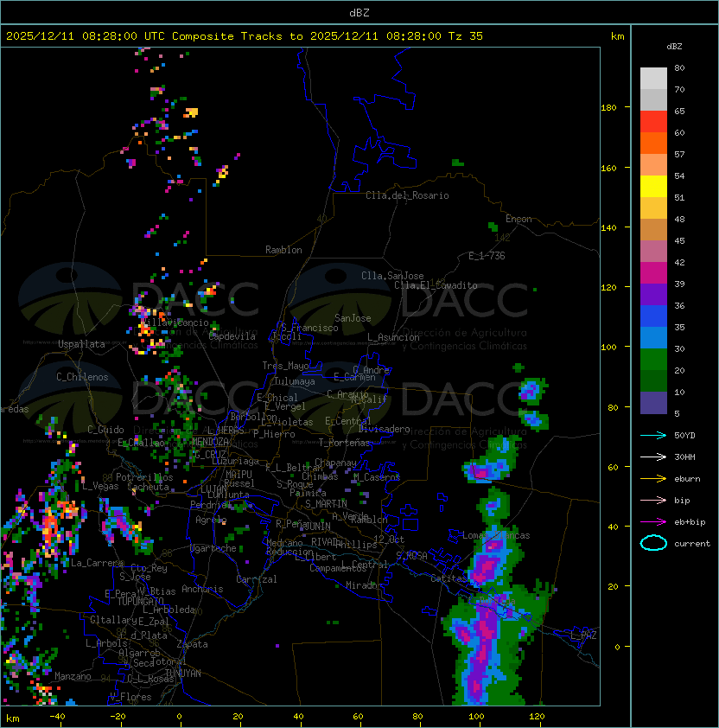Click the 'C_Chilenos' map label
Image resolution: width=719 pixels, height=728 pixels.
click(82, 377)
